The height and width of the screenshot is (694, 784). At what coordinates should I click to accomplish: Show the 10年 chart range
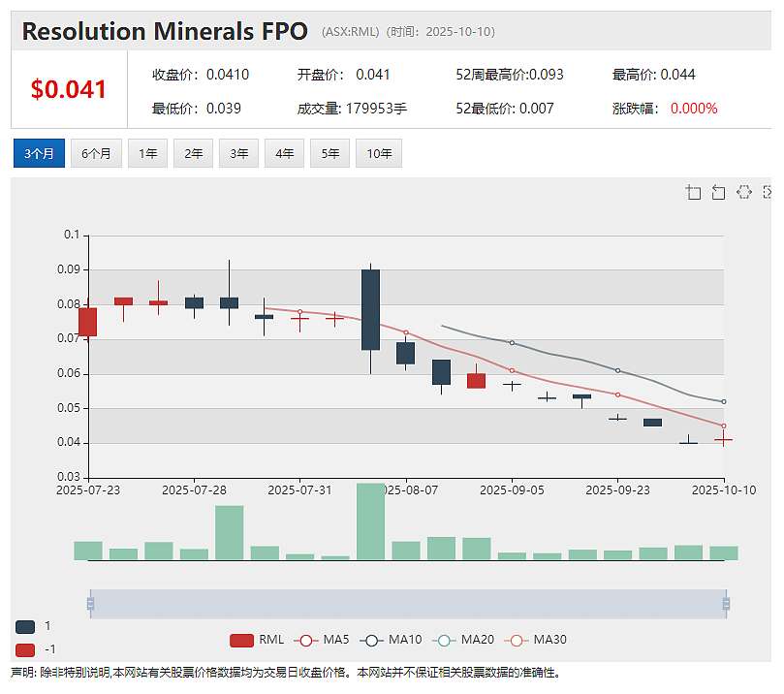click(x=379, y=153)
